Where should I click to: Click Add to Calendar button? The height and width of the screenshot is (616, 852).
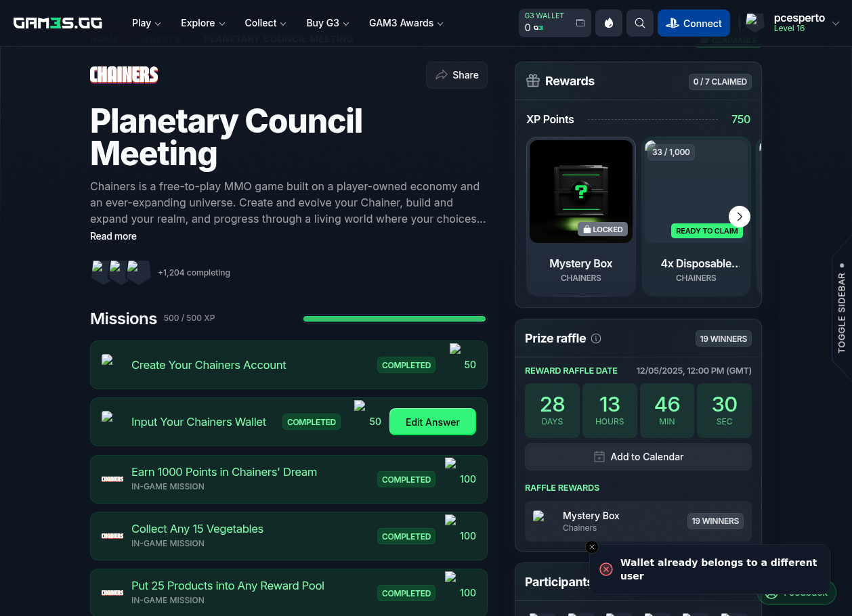(638, 457)
